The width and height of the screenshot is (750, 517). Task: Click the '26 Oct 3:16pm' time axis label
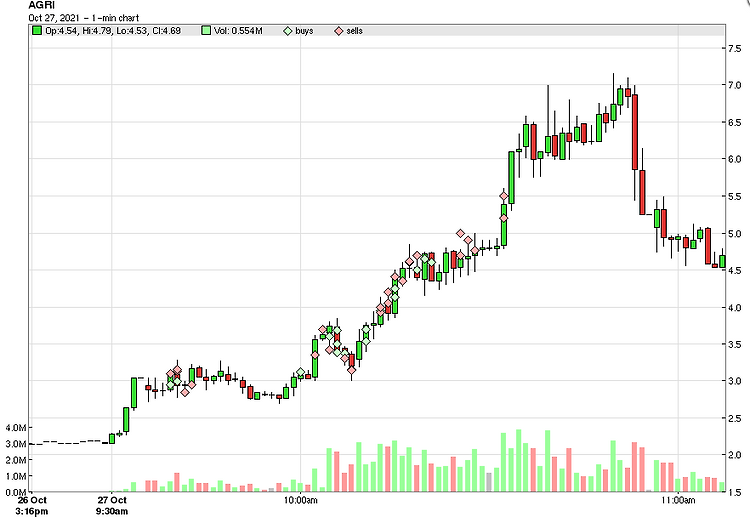pyautogui.click(x=32, y=506)
